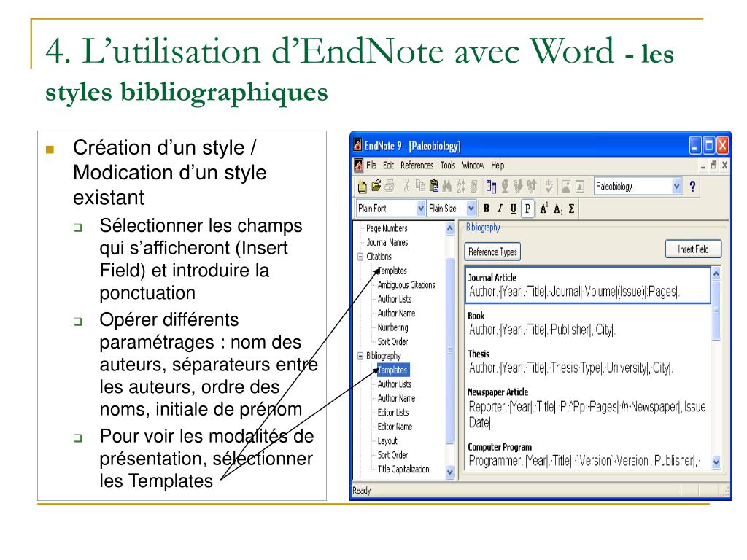Viewport: 747px width, 560px height.
Task: Collapse the Bibliography tree node
Action: [x=360, y=356]
